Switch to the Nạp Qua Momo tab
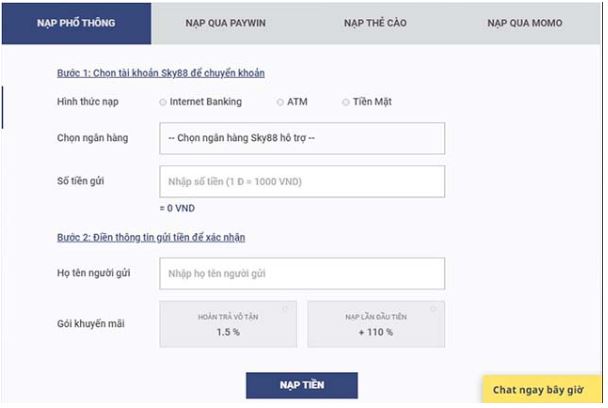Image resolution: width=608 pixels, height=408 pixels. 525,22
